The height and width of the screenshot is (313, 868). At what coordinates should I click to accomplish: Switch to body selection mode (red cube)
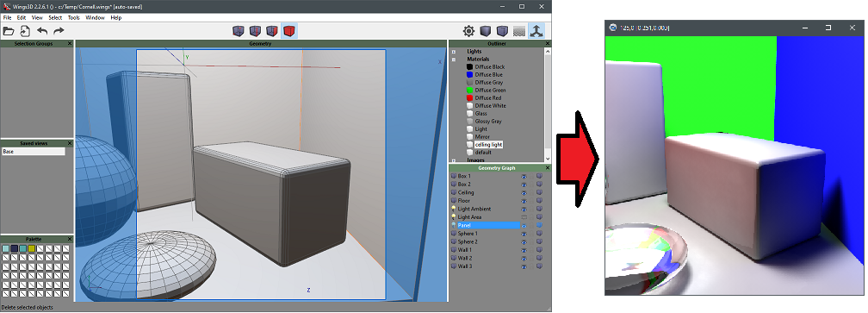point(288,31)
